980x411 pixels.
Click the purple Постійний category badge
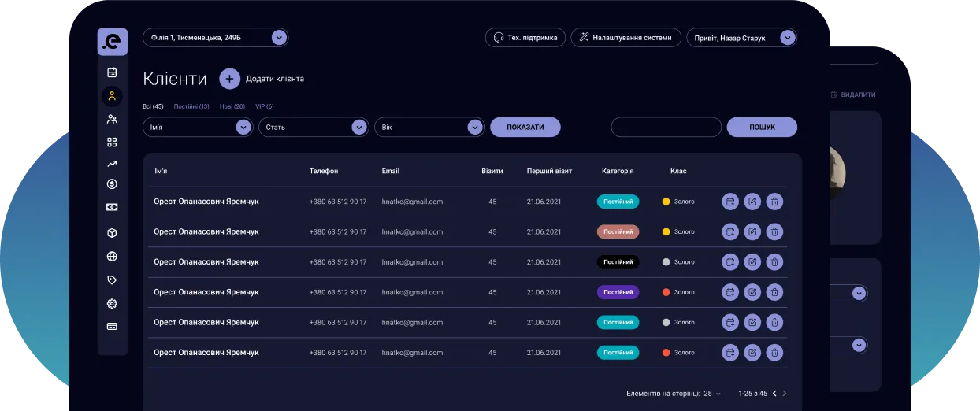[x=618, y=292]
